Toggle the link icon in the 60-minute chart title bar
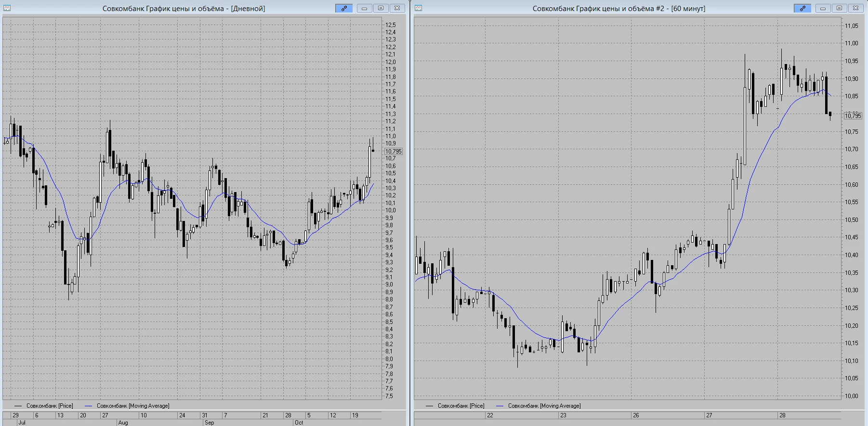 tap(802, 8)
